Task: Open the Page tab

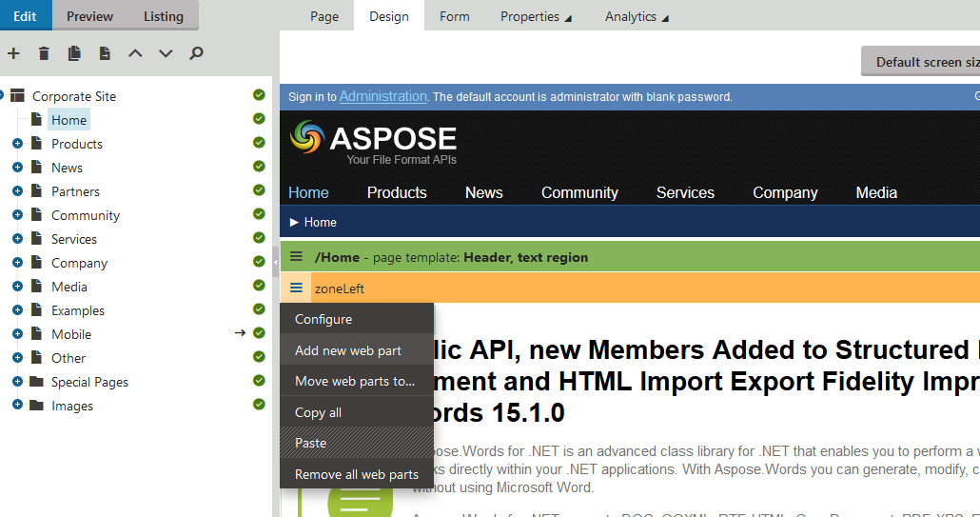Action: pos(324,16)
